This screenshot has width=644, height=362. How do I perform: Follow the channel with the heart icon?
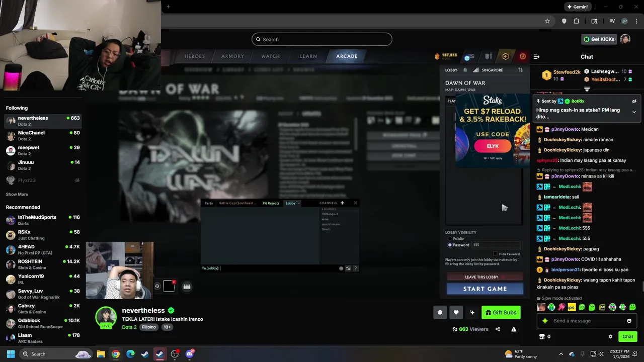point(456,312)
